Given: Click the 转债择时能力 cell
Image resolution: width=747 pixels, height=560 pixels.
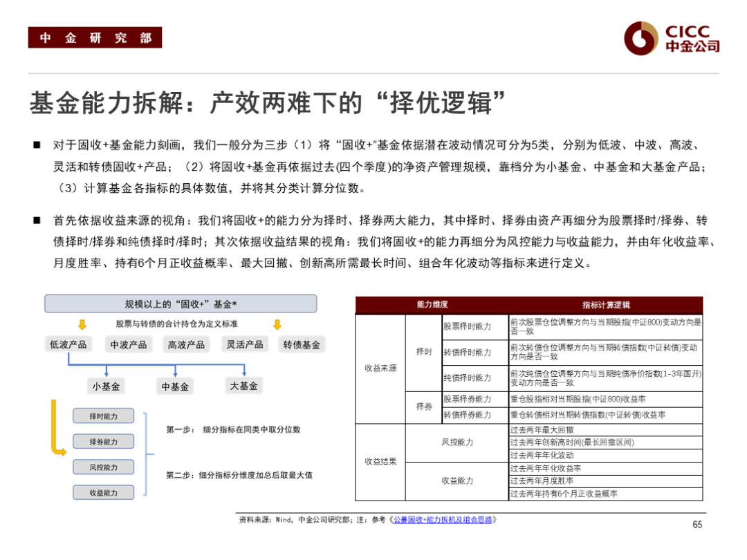Looking at the screenshot, I should pos(475,353).
